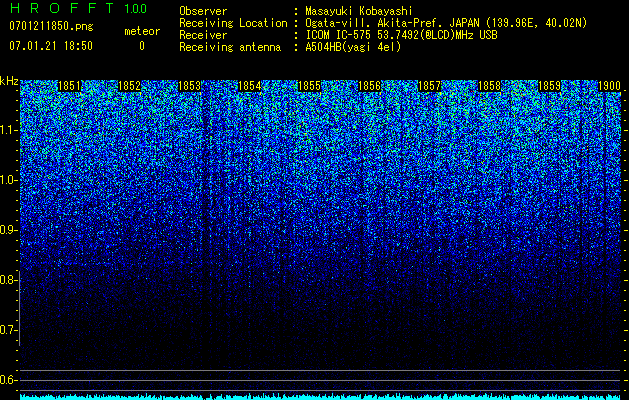Click the 1.0 frequency axis label
The height and width of the screenshot is (400, 629).
click(8, 180)
